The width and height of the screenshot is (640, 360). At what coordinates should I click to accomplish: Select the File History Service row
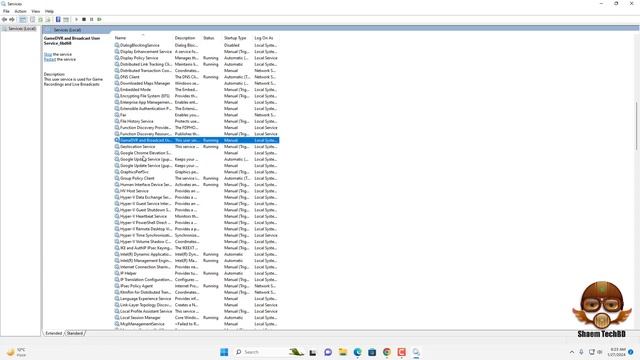pyautogui.click(x=196, y=121)
